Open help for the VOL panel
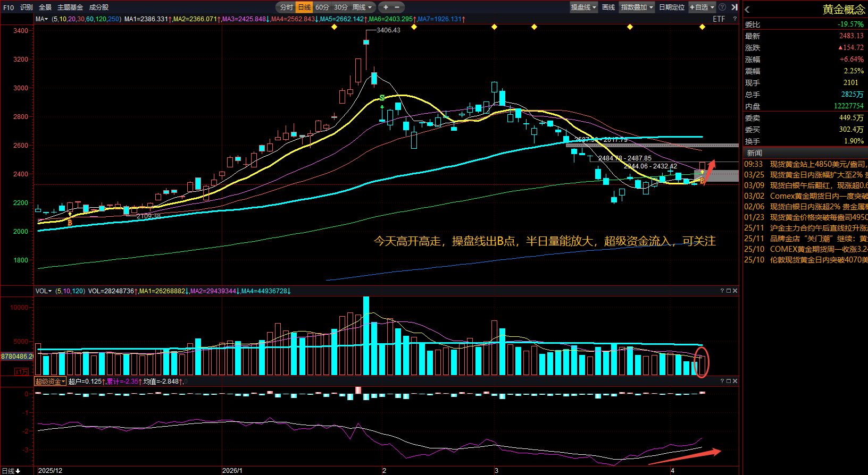This screenshot has height=475, width=868. tap(722, 291)
